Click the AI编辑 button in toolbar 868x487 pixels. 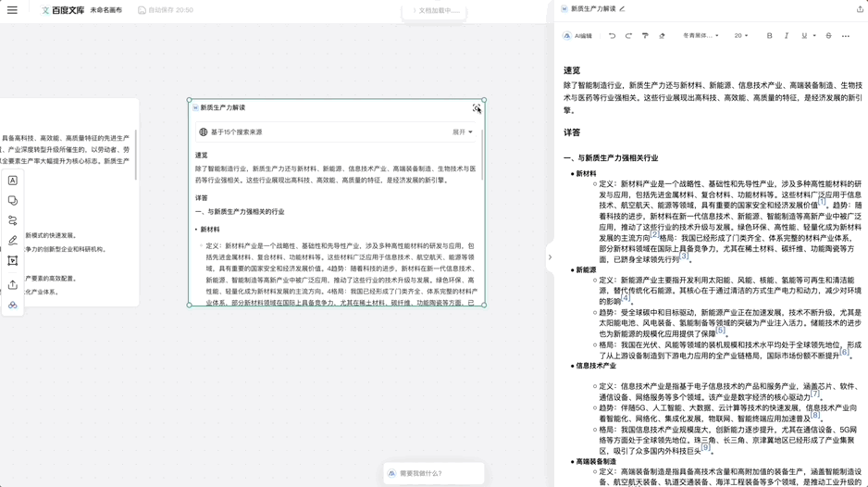point(577,36)
